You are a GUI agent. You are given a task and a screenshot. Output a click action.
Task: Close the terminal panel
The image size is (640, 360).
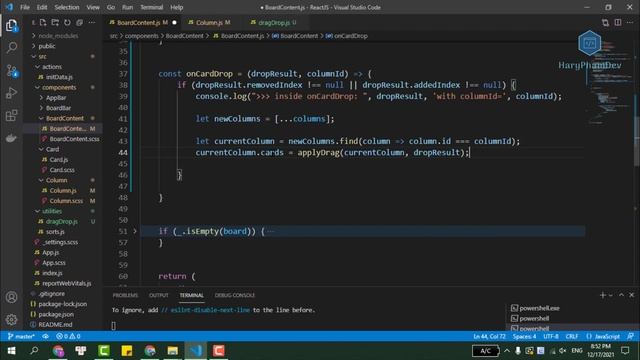(631, 295)
